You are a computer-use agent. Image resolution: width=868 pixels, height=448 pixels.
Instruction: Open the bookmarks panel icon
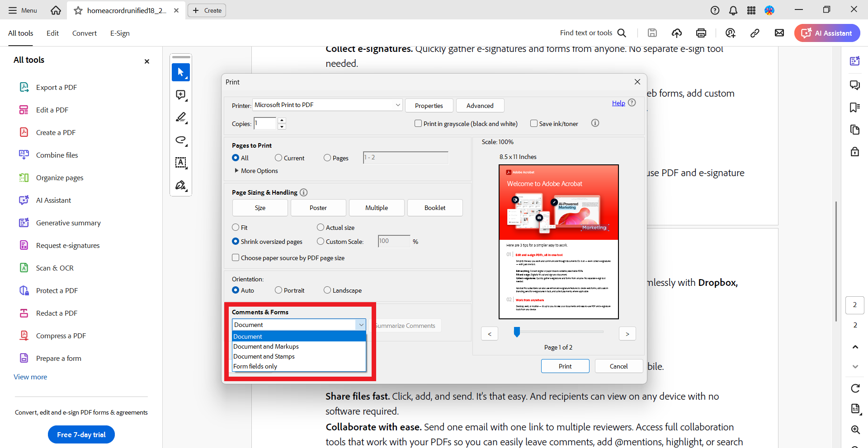[855, 107]
